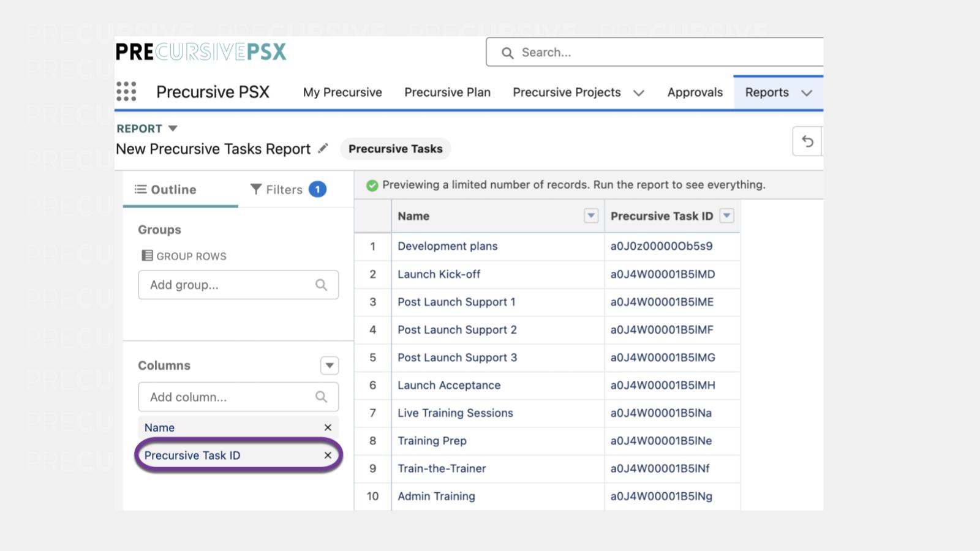The height and width of the screenshot is (551, 980).
Task: Remove the Name column with its X
Action: 328,427
